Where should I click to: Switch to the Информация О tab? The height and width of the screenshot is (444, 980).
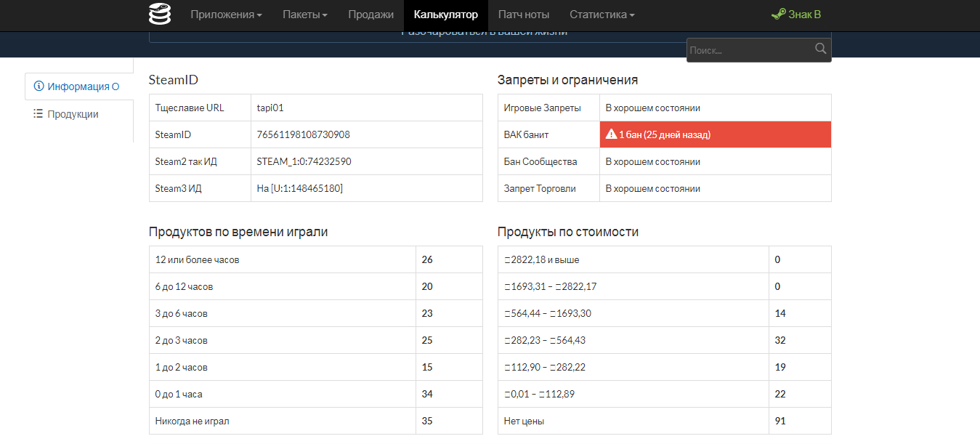(79, 86)
